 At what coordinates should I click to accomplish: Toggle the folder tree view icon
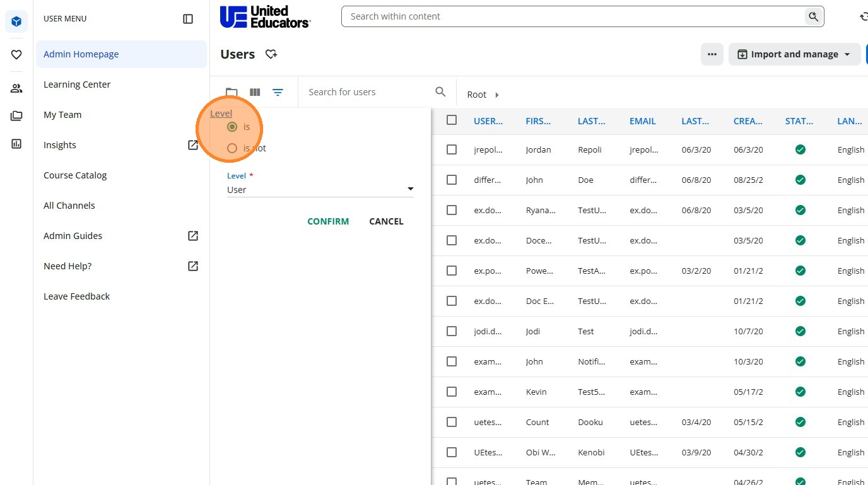point(232,92)
